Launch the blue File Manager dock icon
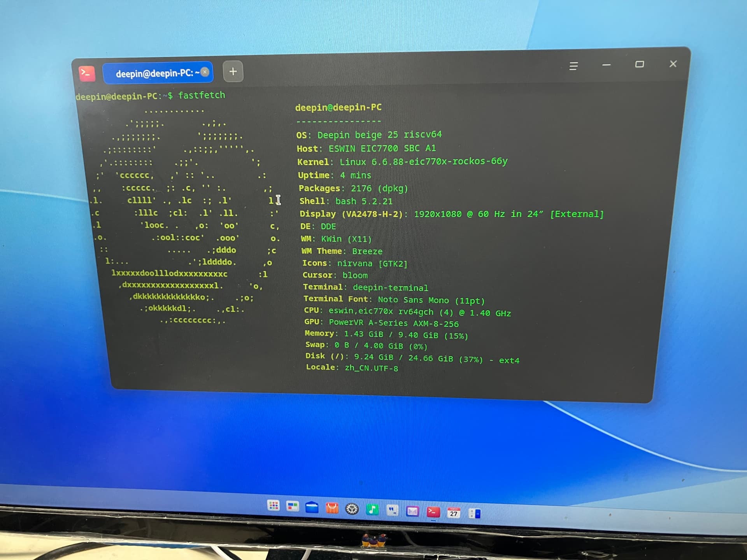The image size is (747, 560). coord(312,507)
